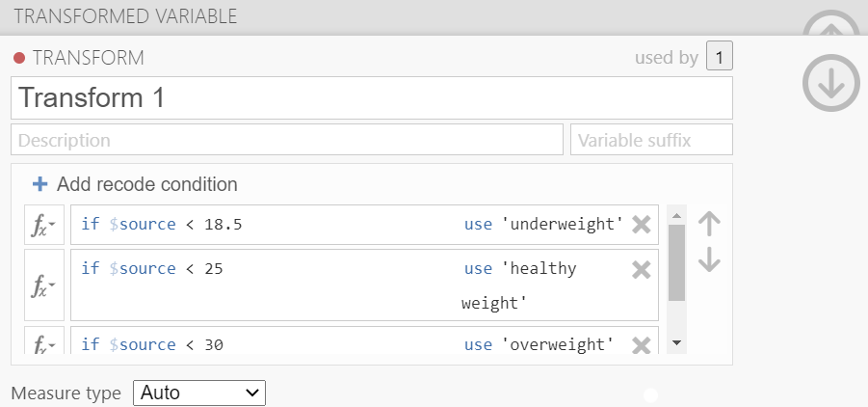Remove the 'underweight' recode condition

tap(642, 225)
